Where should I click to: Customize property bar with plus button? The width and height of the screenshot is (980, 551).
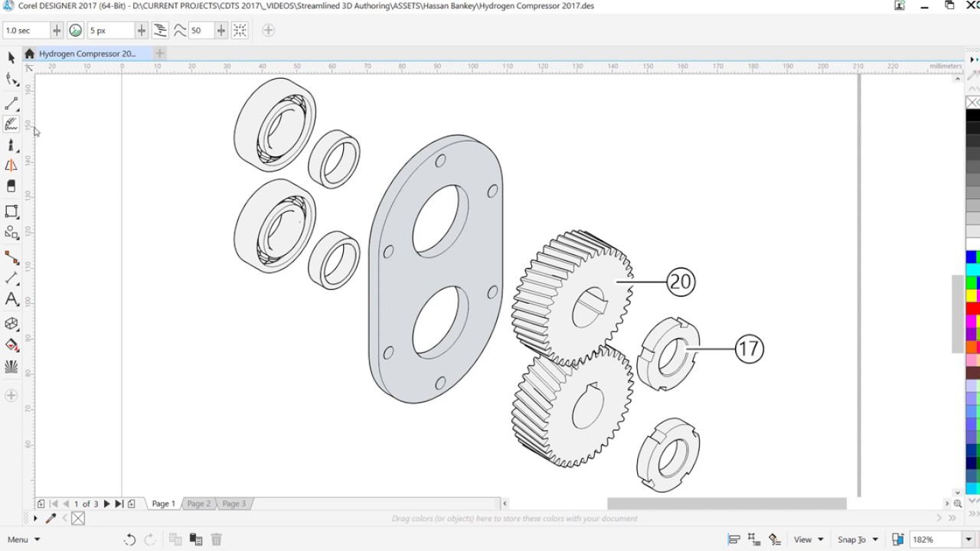tap(268, 31)
